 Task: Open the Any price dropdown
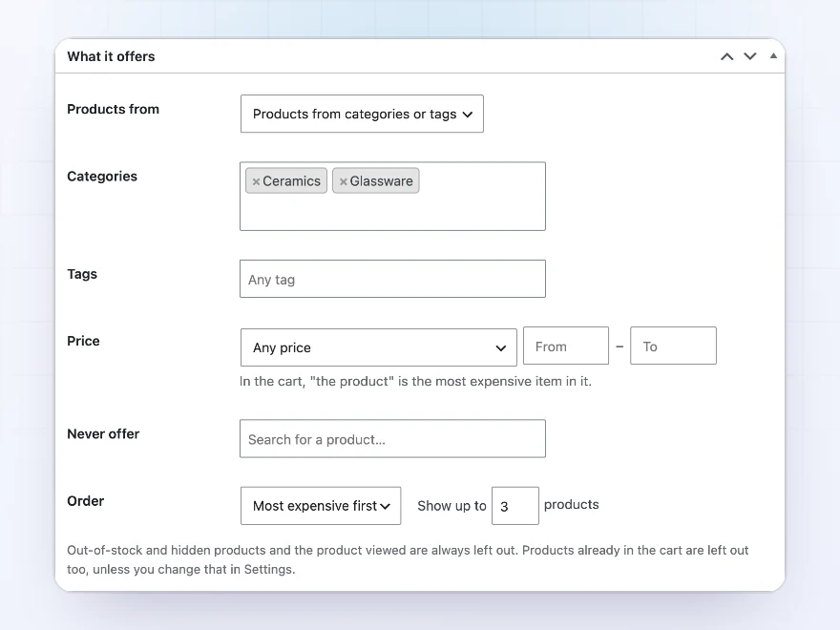pos(379,347)
